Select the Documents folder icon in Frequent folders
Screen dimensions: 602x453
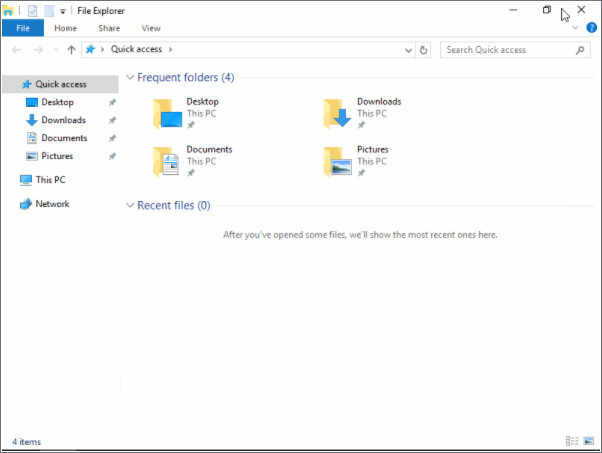click(x=166, y=162)
